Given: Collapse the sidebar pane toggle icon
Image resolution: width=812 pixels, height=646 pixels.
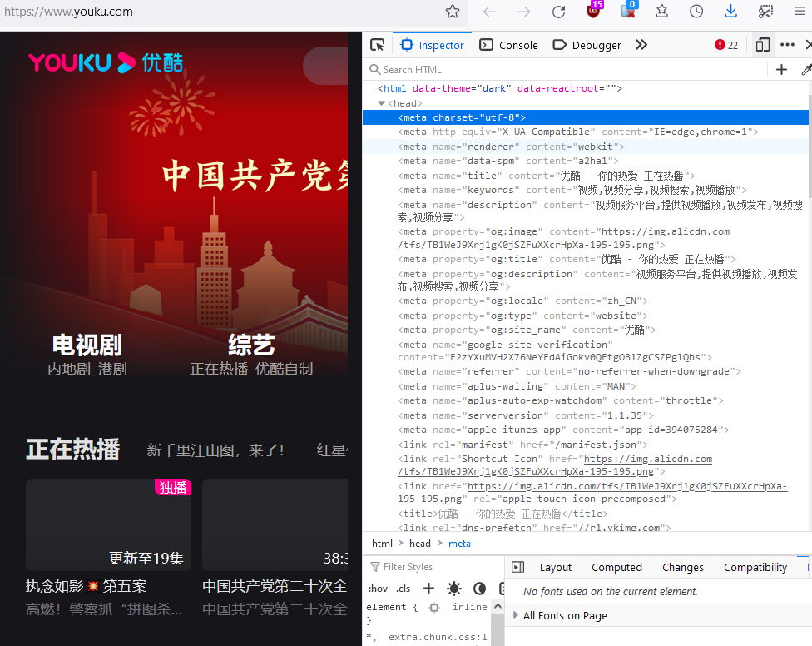Looking at the screenshot, I should [517, 567].
